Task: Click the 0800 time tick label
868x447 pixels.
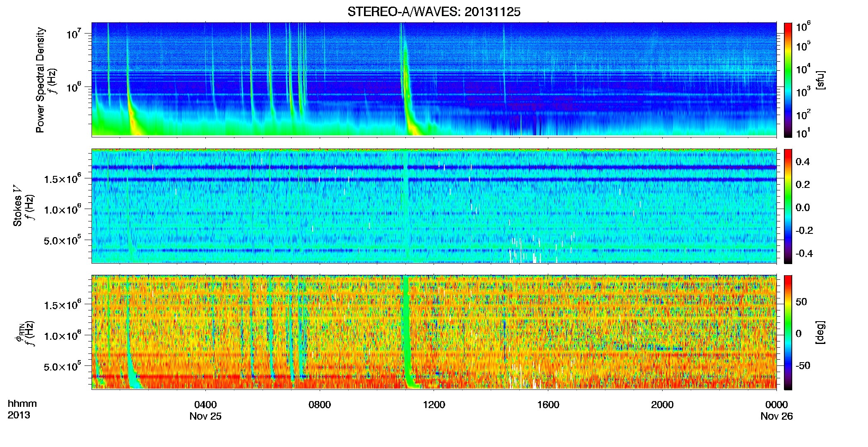Action: [320, 405]
